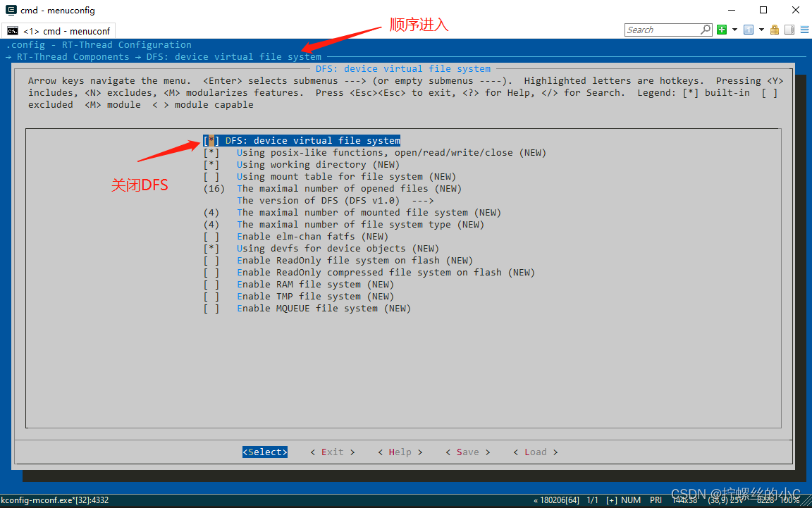Open 'The version of DFS' submenu
The height and width of the screenshot is (508, 812).
(x=335, y=200)
